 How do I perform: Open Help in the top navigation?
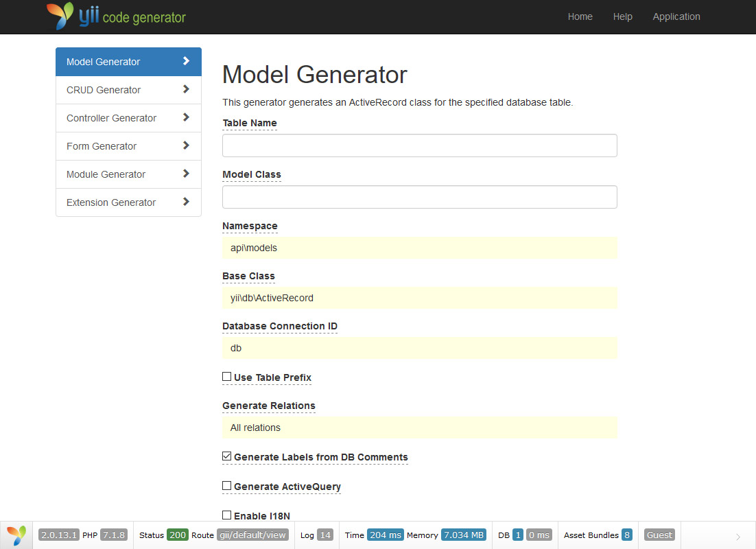click(x=622, y=16)
